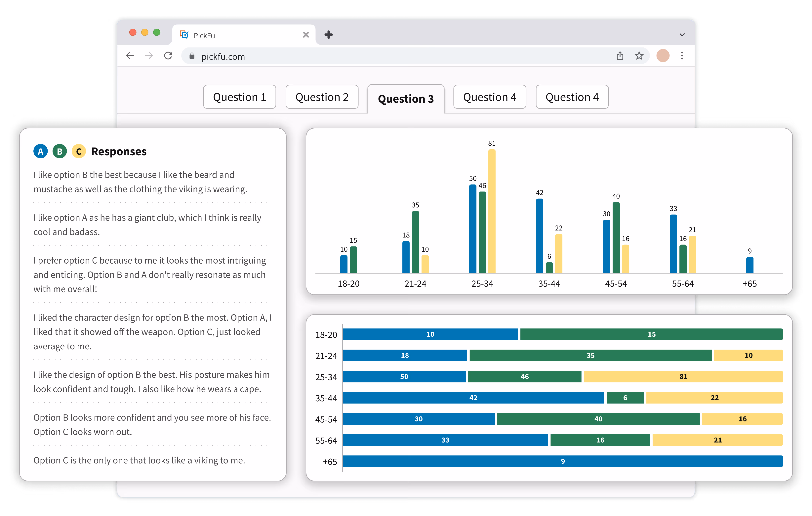This screenshot has height=516, width=812.
Task: Click the blue +65 horizontal bar
Action: 562,461
